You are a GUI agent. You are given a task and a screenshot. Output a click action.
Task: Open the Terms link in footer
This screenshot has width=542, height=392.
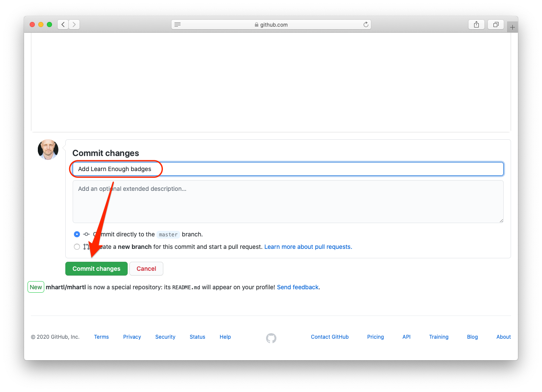[101, 337]
